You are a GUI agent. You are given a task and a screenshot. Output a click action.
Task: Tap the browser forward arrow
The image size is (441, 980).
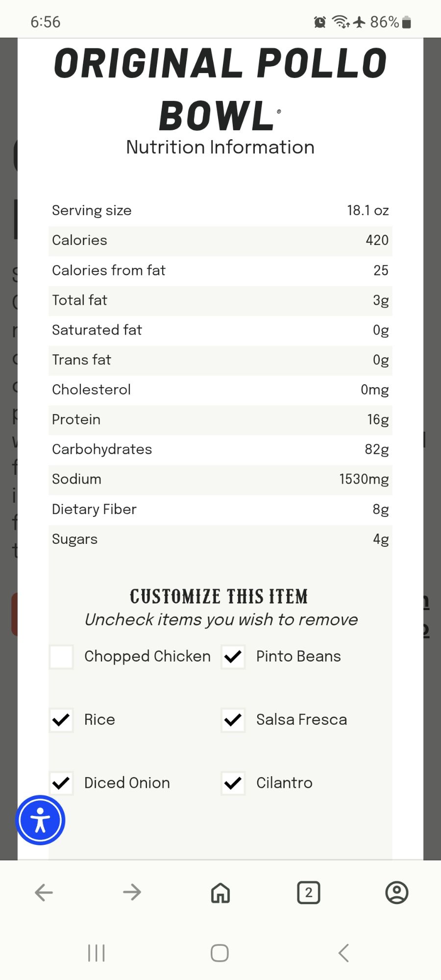[x=132, y=893]
